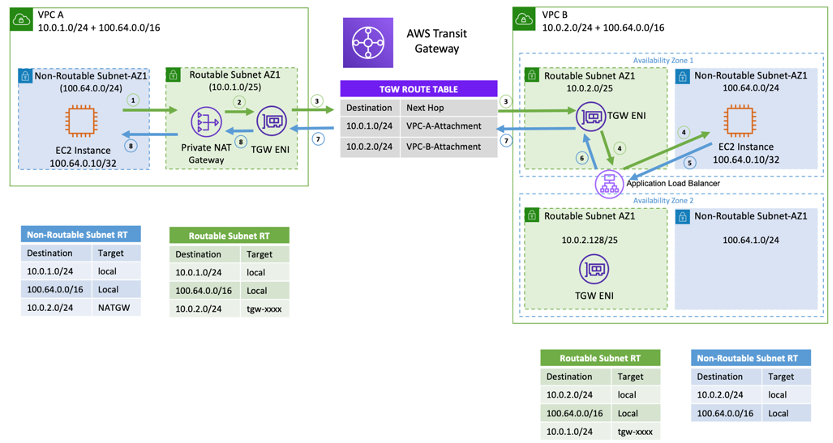Screen dimensions: 833x443
Task: Click the AWS Transit Gateway purple icon
Action: pos(371,44)
